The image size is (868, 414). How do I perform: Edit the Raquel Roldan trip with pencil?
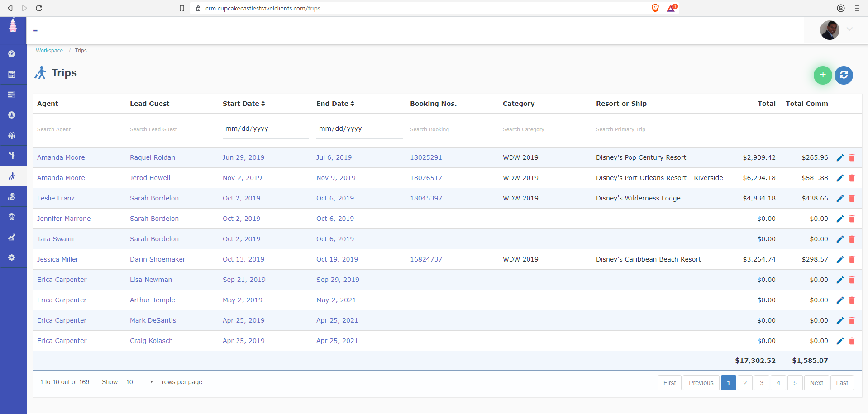[x=840, y=157]
